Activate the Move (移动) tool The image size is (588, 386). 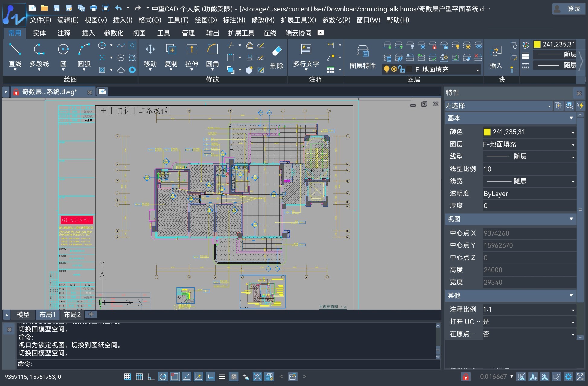point(150,56)
